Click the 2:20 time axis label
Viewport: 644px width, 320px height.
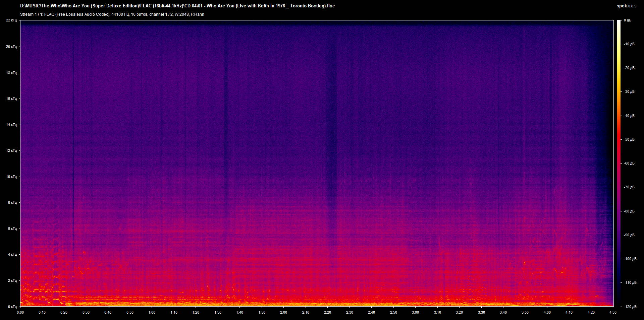coord(327,312)
